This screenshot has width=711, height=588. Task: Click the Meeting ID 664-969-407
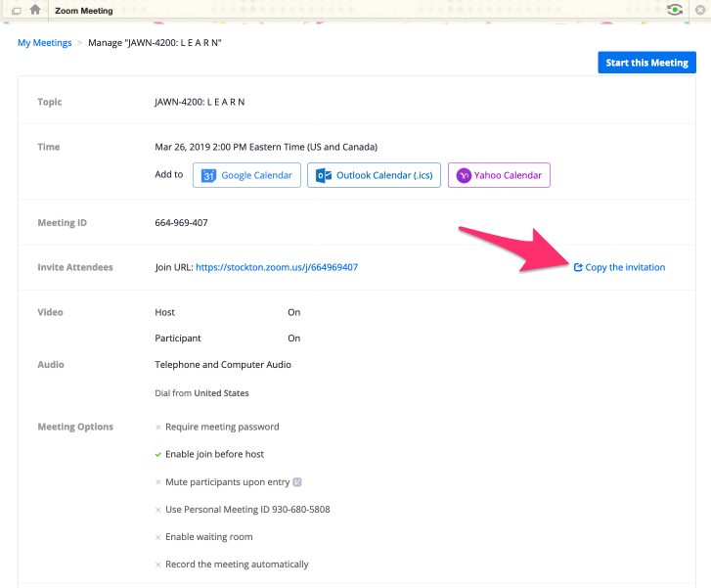[x=181, y=223]
